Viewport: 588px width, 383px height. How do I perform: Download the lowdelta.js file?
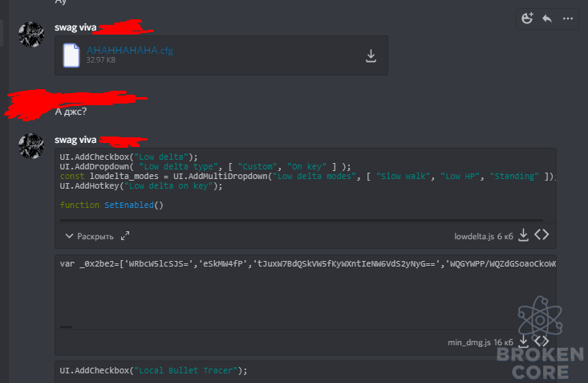(x=524, y=235)
